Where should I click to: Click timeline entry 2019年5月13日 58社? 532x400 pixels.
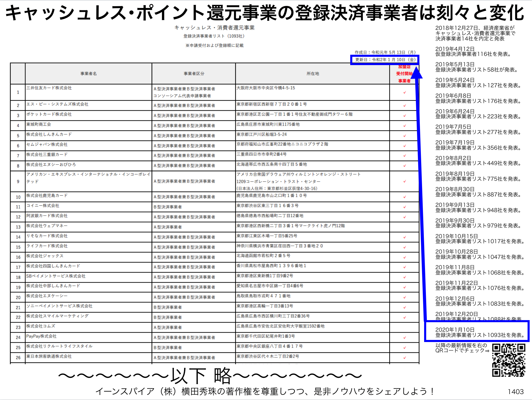point(477,67)
